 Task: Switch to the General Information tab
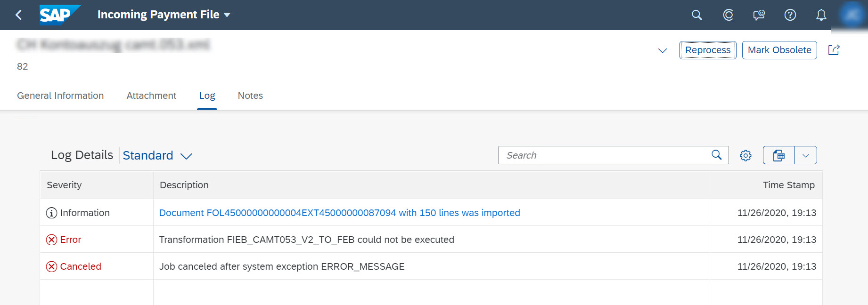(x=60, y=96)
